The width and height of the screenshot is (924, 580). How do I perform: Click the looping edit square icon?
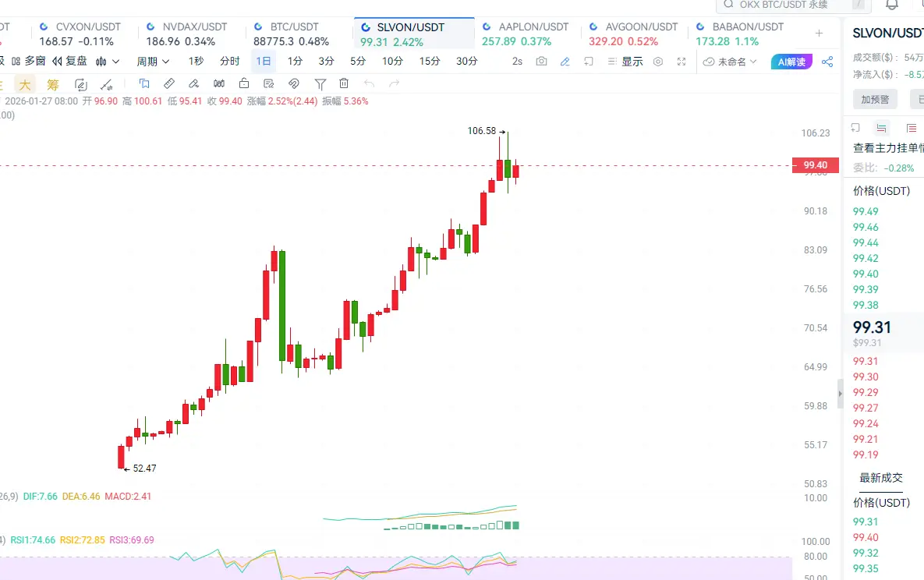pos(81,84)
